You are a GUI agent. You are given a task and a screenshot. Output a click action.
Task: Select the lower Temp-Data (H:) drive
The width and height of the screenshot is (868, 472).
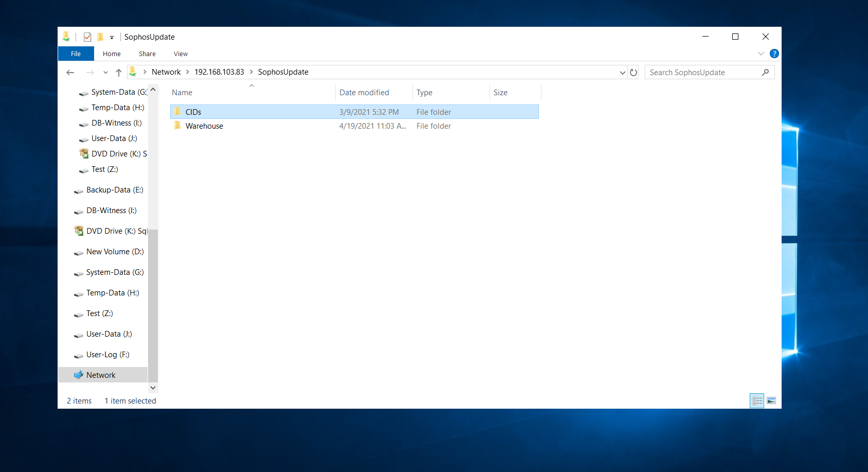tap(106, 293)
